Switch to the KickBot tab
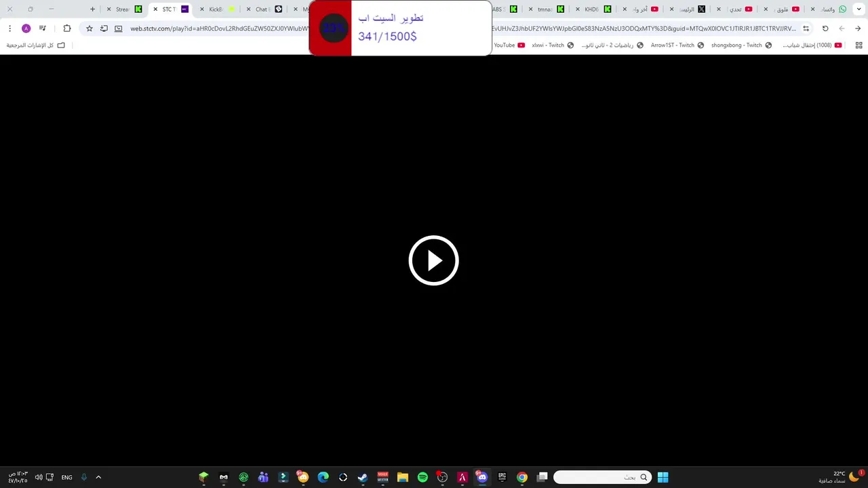868x488 pixels. 216,9
